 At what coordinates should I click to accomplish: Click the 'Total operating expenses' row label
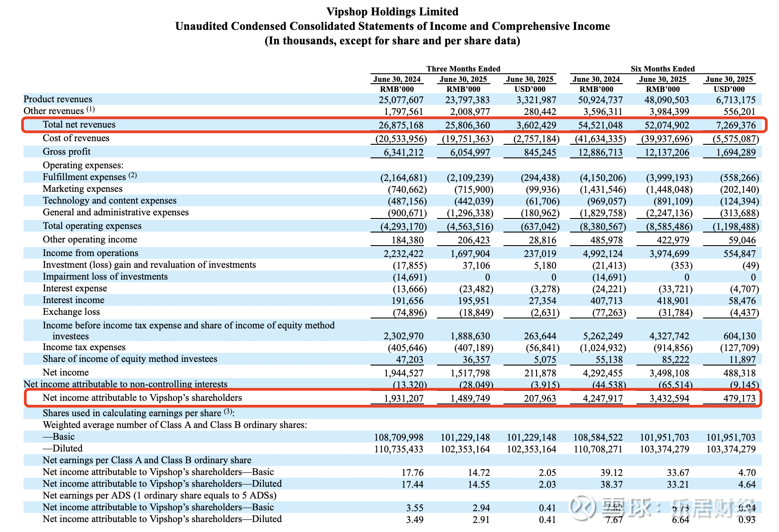[92, 226]
